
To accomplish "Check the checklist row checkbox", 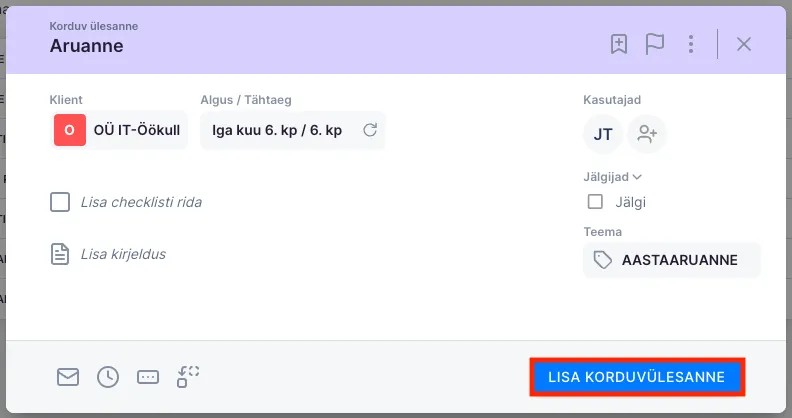I will (60, 203).
